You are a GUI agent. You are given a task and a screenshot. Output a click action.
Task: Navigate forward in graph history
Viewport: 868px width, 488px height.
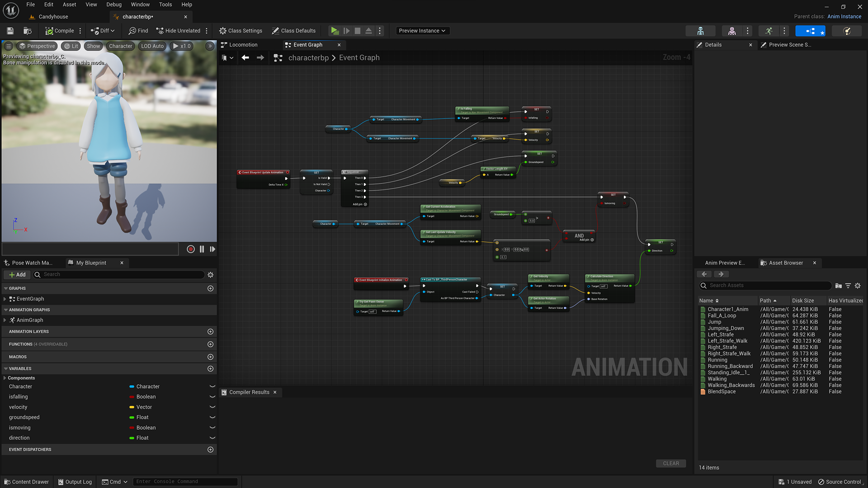(x=260, y=58)
